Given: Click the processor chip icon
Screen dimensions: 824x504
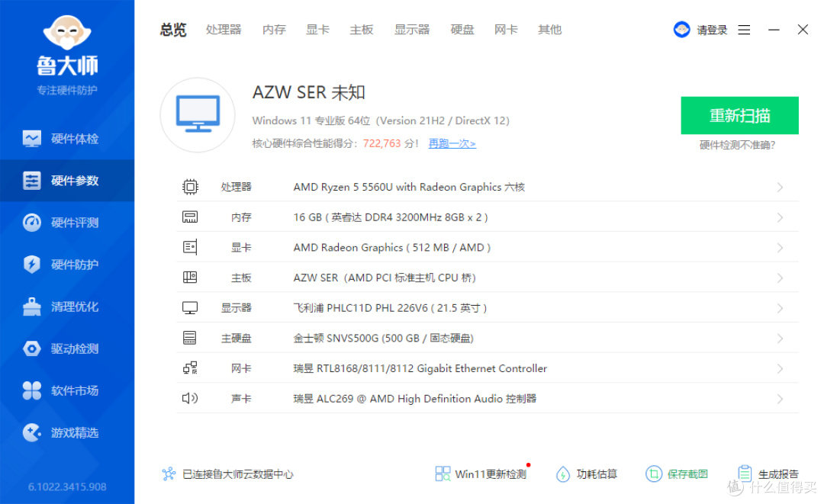Looking at the screenshot, I should 190,187.
